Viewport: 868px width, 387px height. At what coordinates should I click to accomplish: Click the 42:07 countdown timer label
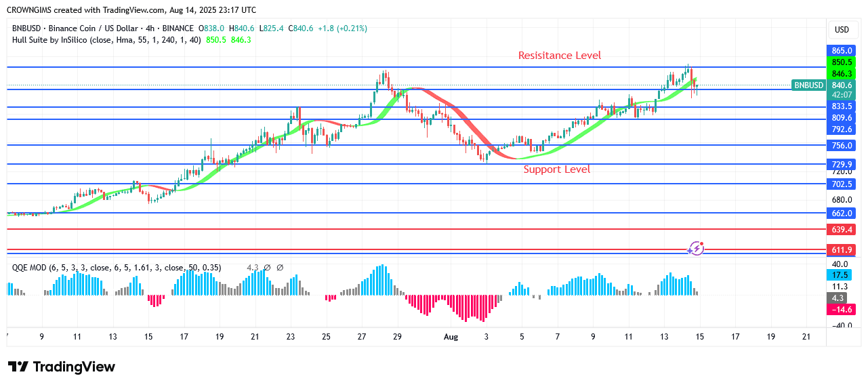coord(841,96)
